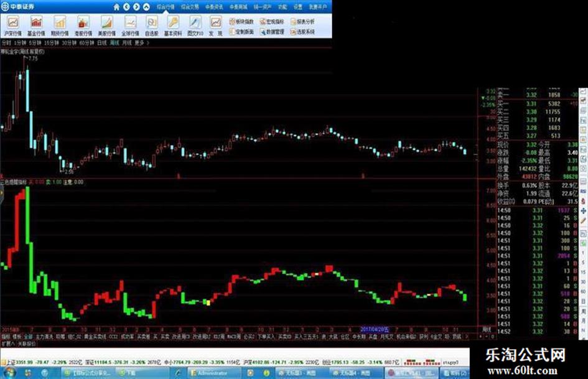Switch to 综合行情 menu
This screenshot has width=588, height=379.
(166, 7)
